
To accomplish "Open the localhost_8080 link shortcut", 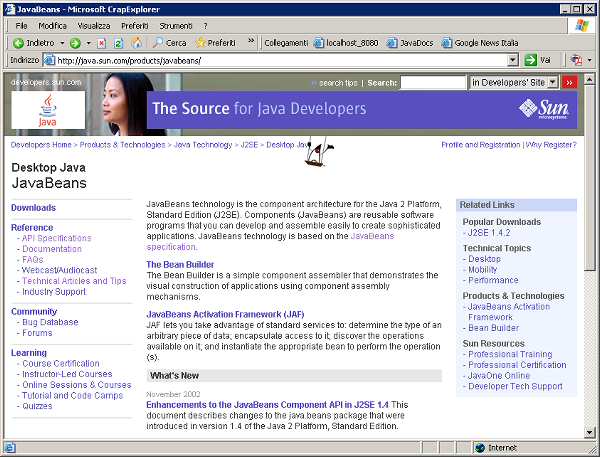I will point(346,43).
